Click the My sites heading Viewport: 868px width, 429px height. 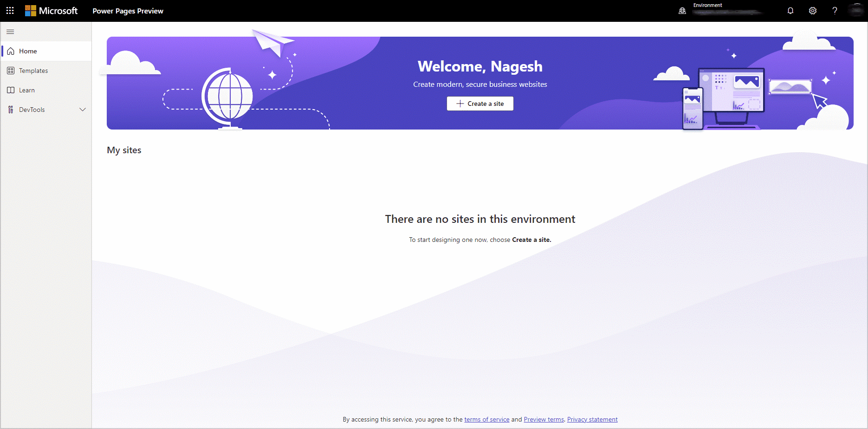pyautogui.click(x=124, y=150)
